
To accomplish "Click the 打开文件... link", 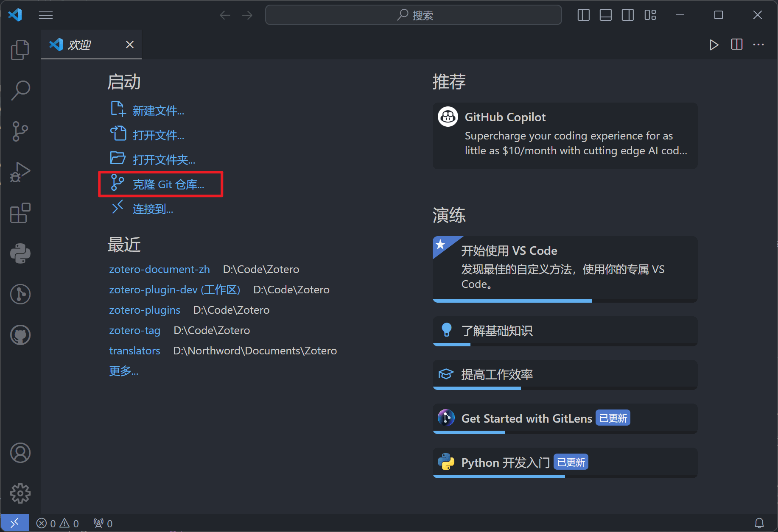I will coord(158,135).
